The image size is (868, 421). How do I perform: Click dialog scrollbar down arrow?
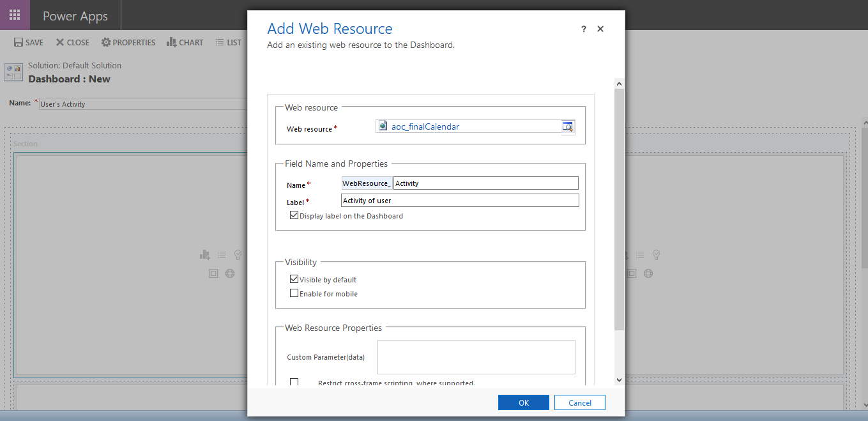[x=619, y=380]
